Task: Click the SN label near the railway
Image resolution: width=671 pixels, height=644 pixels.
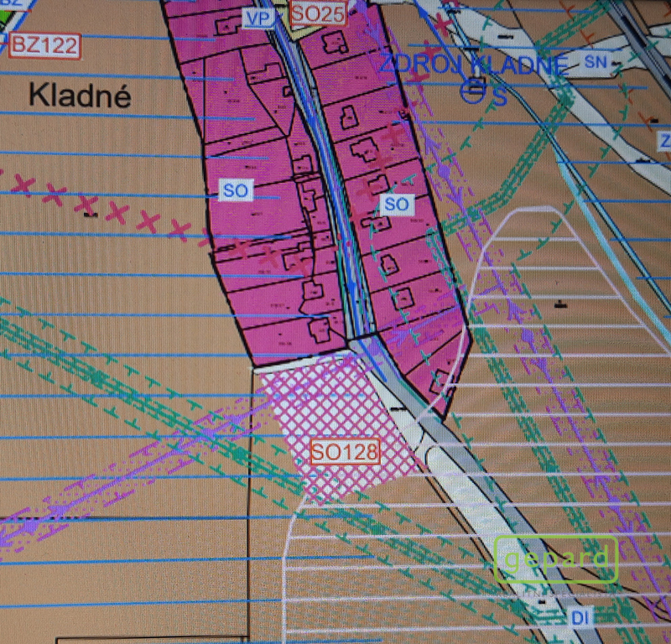Action: [596, 61]
